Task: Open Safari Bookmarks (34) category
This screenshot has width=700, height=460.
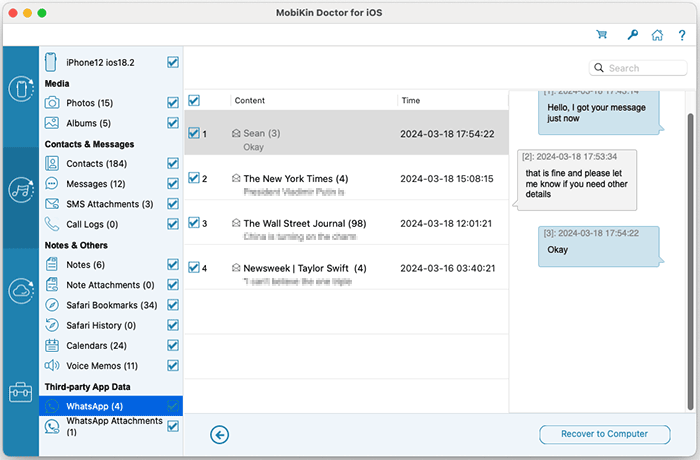Action: coord(111,305)
